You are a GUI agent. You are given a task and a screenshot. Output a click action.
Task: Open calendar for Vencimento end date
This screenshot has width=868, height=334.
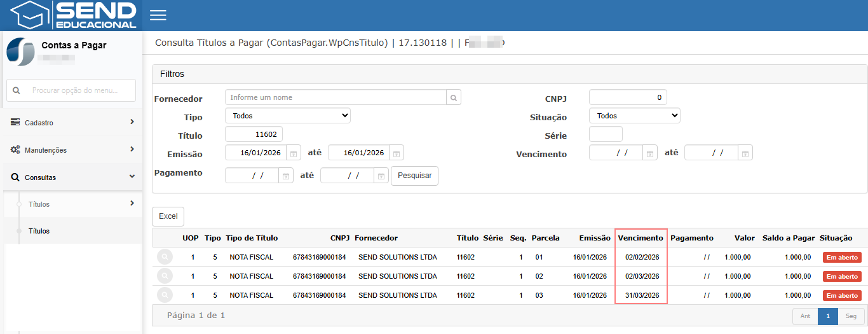point(745,153)
